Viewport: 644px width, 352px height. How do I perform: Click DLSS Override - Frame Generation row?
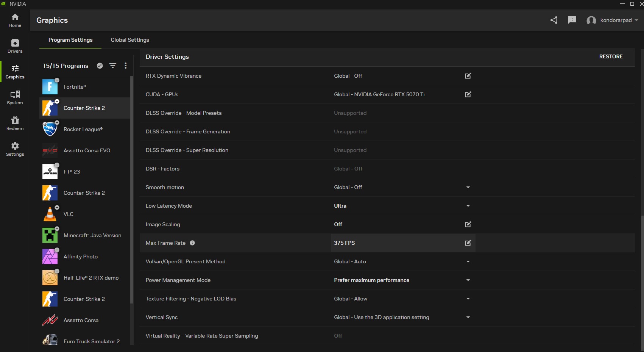pos(387,131)
